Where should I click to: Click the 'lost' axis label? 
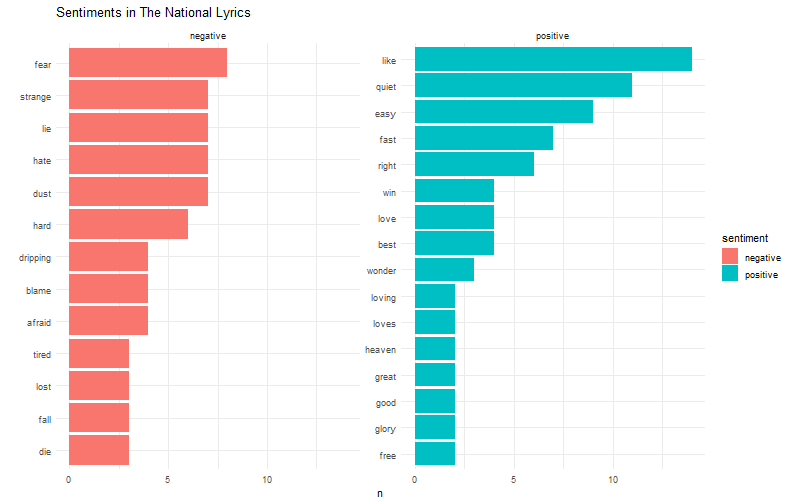(43, 386)
